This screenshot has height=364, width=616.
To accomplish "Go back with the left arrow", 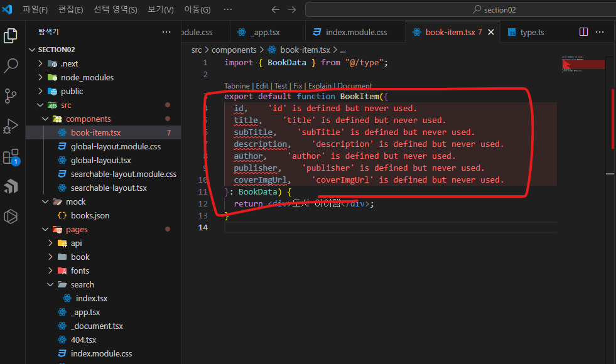I will point(276,10).
